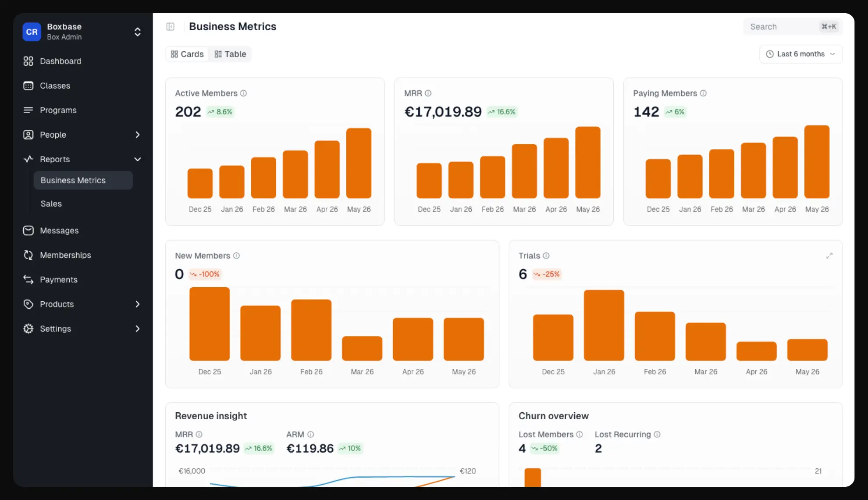Click the 10% badge next to ARM
868x500 pixels.
(350, 448)
